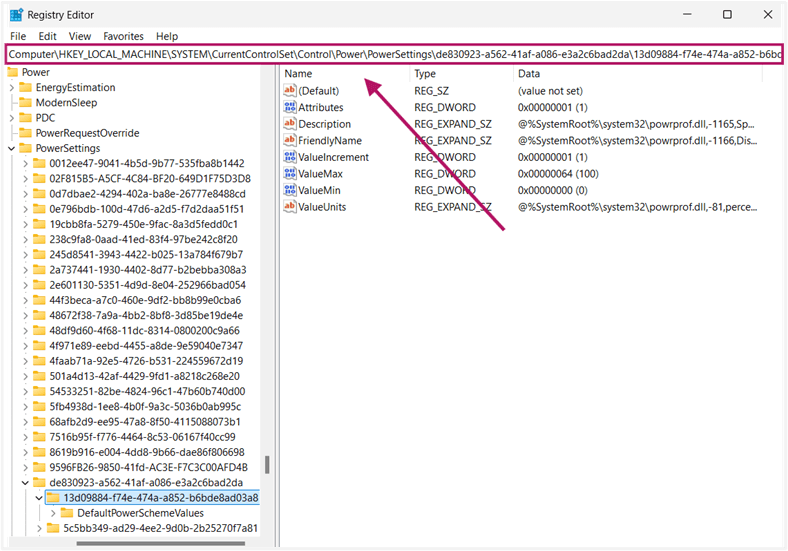Click folder icon of de830923-a562-41af key

pyautogui.click(x=39, y=483)
